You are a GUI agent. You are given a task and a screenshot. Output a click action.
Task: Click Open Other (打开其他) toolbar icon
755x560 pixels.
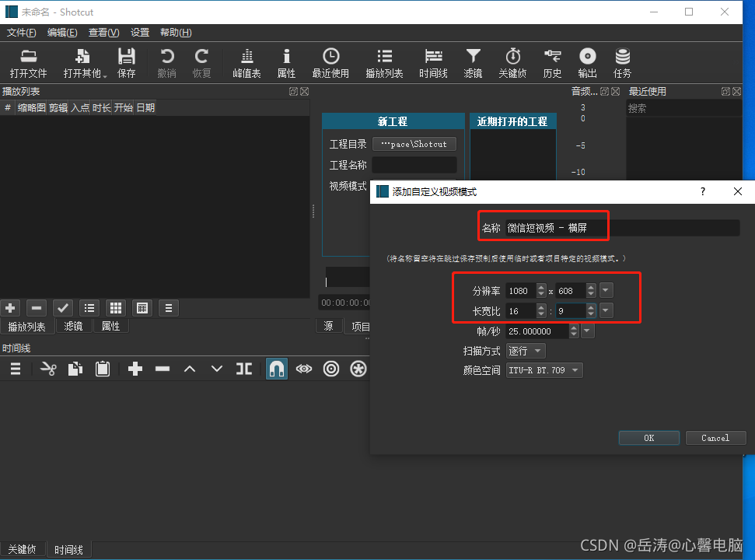(83, 63)
